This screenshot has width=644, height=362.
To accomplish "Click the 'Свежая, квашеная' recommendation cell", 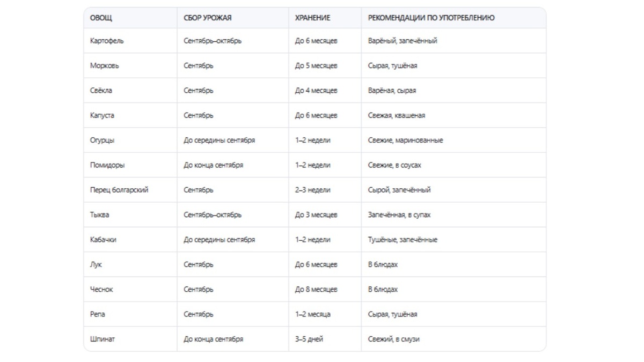I will click(397, 115).
